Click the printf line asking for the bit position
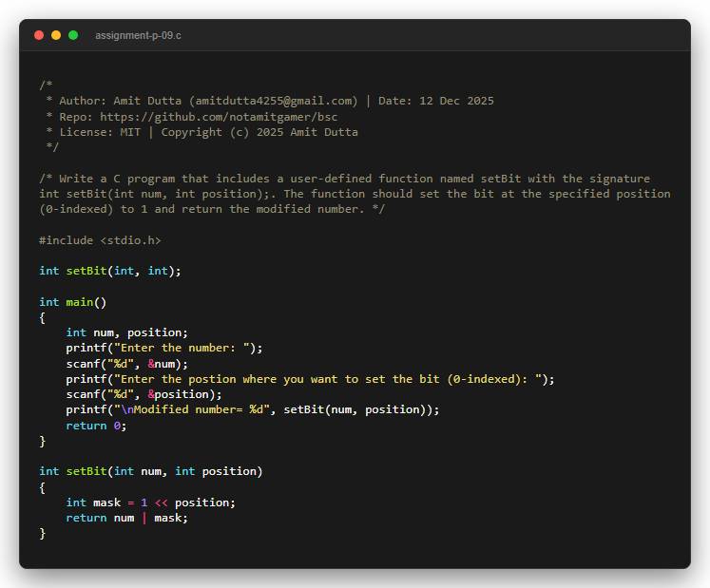Screen dimensions: 710x588 coord(310,379)
